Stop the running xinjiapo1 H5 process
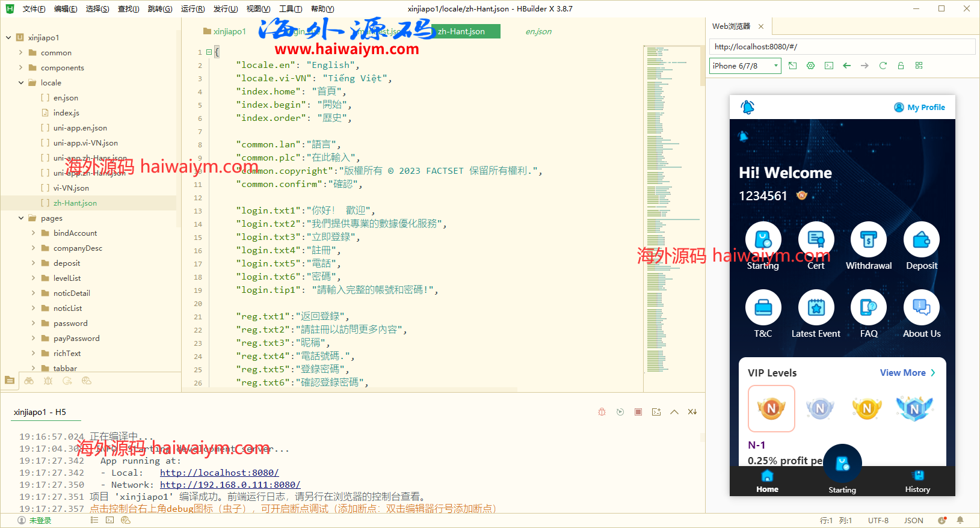The height and width of the screenshot is (528, 980). click(638, 412)
